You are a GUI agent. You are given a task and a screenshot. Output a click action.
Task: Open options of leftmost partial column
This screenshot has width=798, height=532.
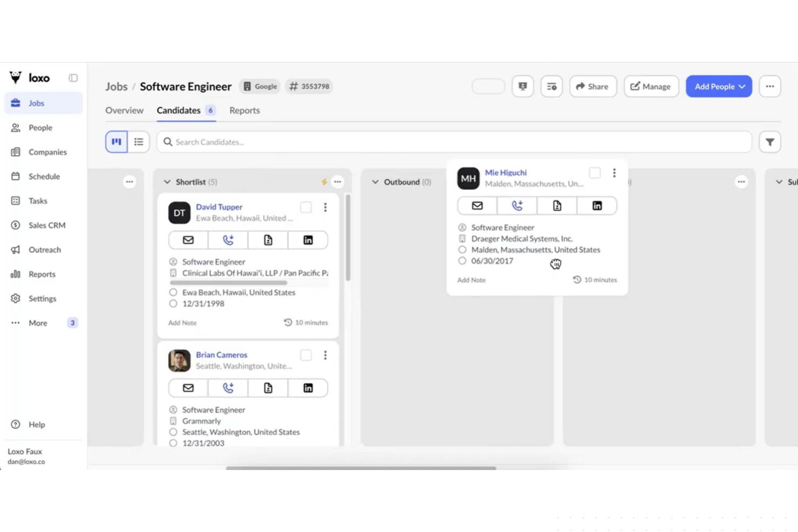[x=129, y=182]
